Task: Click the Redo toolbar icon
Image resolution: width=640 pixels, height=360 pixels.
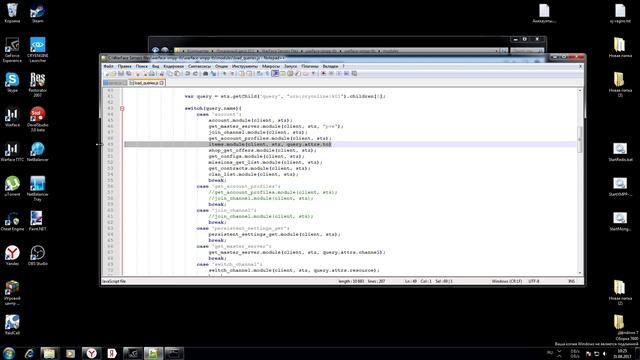Action: 195,74
